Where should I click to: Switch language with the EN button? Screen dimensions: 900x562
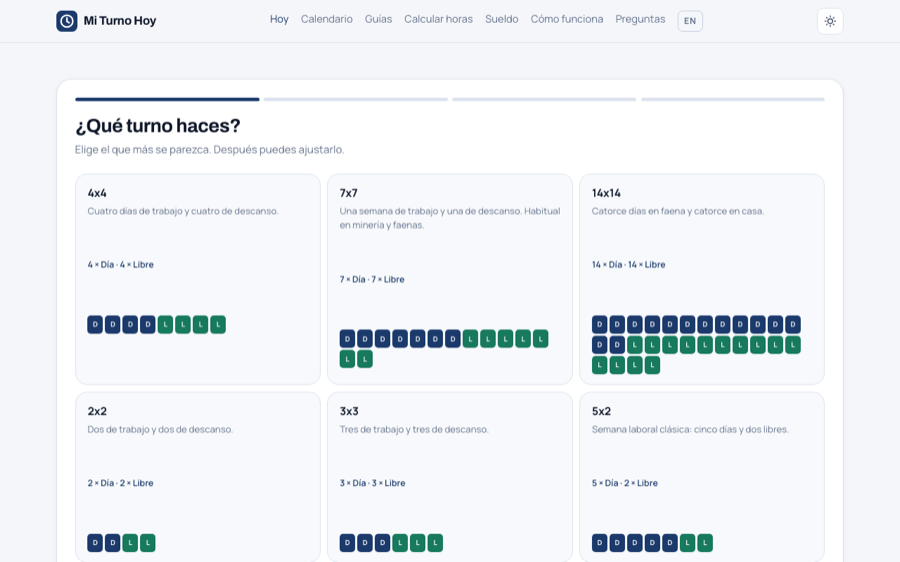pyautogui.click(x=690, y=21)
